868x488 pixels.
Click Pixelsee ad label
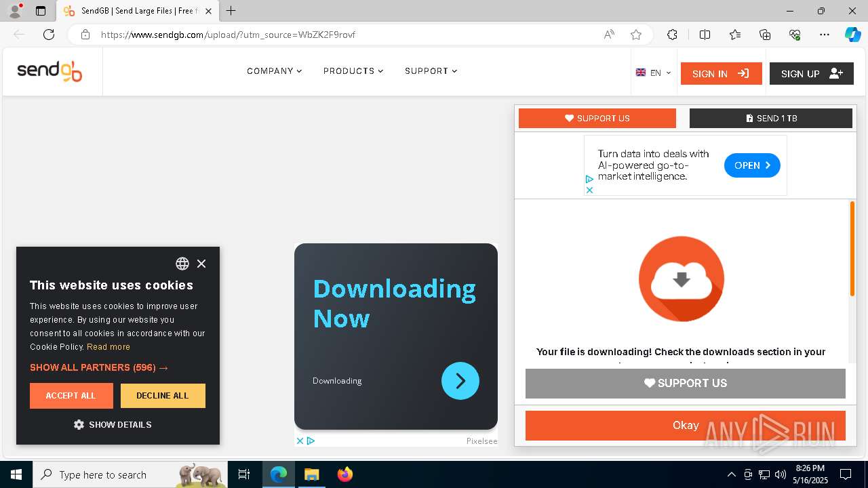(x=481, y=441)
